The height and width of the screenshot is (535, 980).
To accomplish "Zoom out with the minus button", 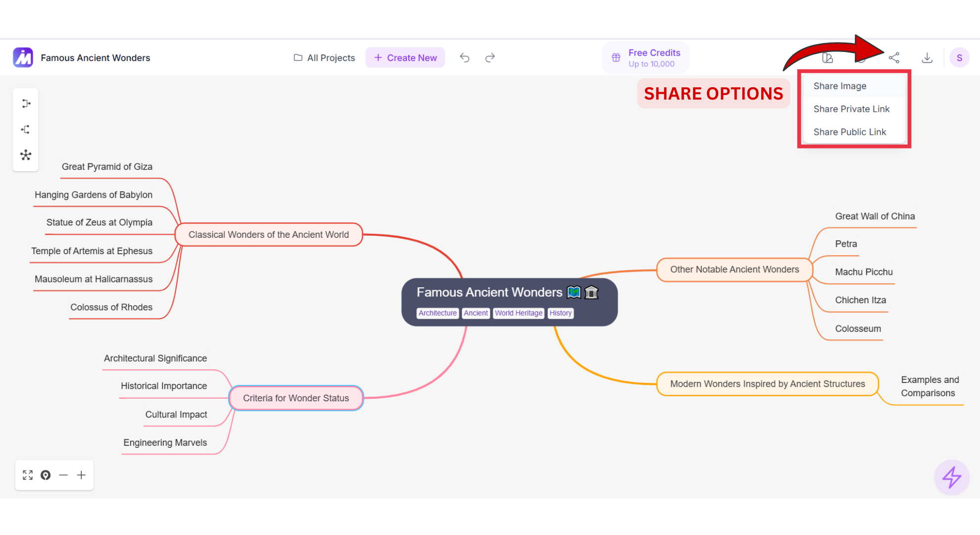I will 63,475.
